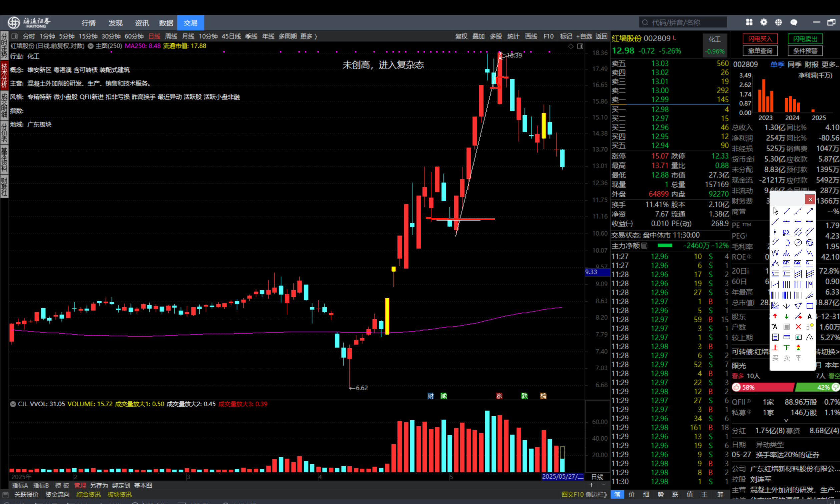Pick the green 下 marker tool
This screenshot has width=840, height=504.
786,347
